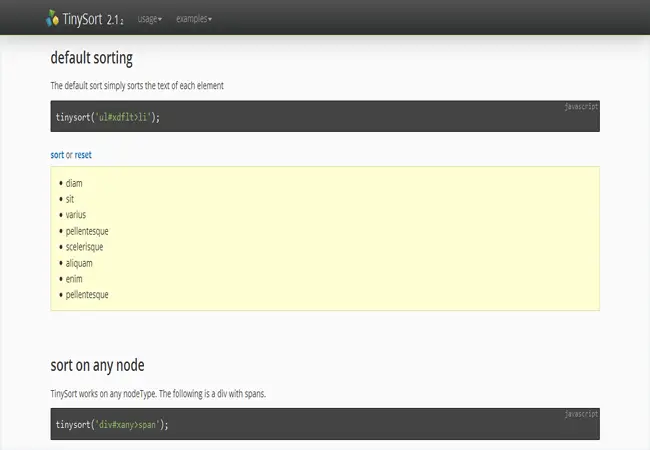The height and width of the screenshot is (450, 650).
Task: Select the 'sit' list item
Action: pyautogui.click(x=70, y=199)
